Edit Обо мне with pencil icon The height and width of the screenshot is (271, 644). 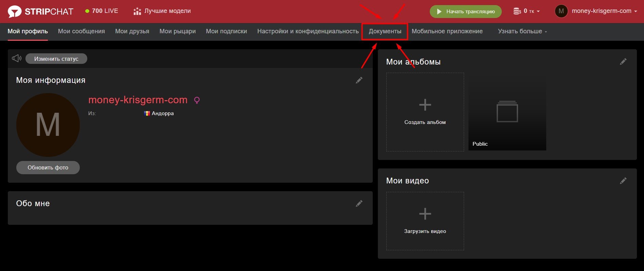tap(359, 203)
